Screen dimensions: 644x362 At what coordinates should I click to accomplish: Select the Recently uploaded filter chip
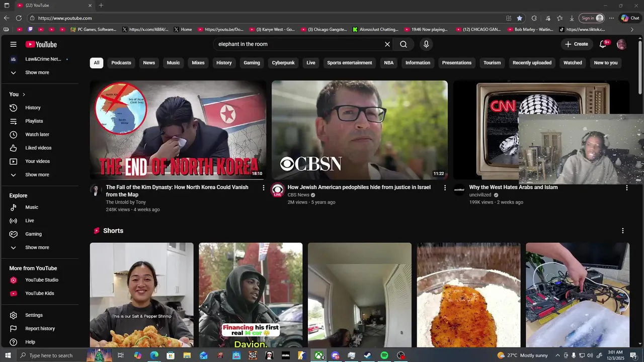[x=532, y=63]
